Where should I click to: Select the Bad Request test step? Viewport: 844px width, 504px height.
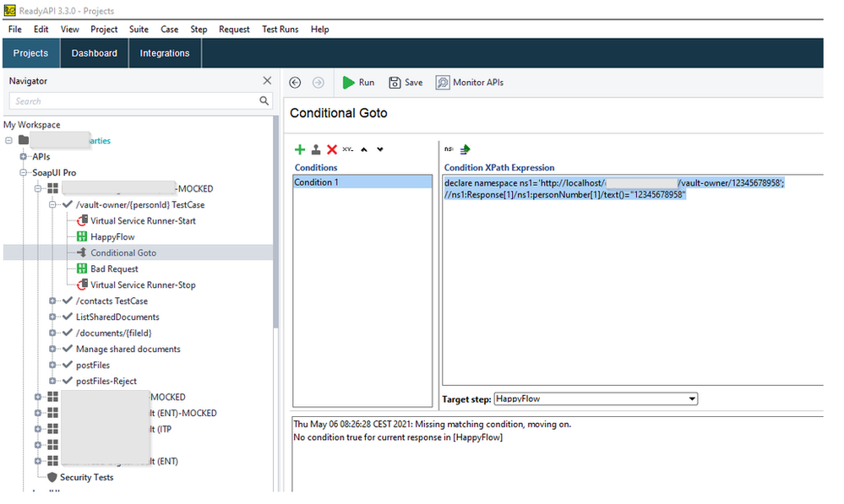[x=114, y=269]
